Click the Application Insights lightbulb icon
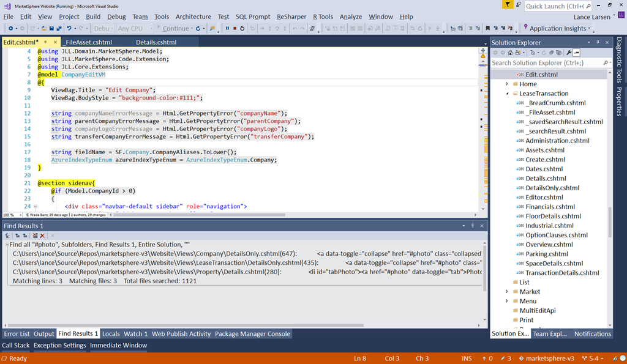The width and height of the screenshot is (627, 364). (x=526, y=28)
